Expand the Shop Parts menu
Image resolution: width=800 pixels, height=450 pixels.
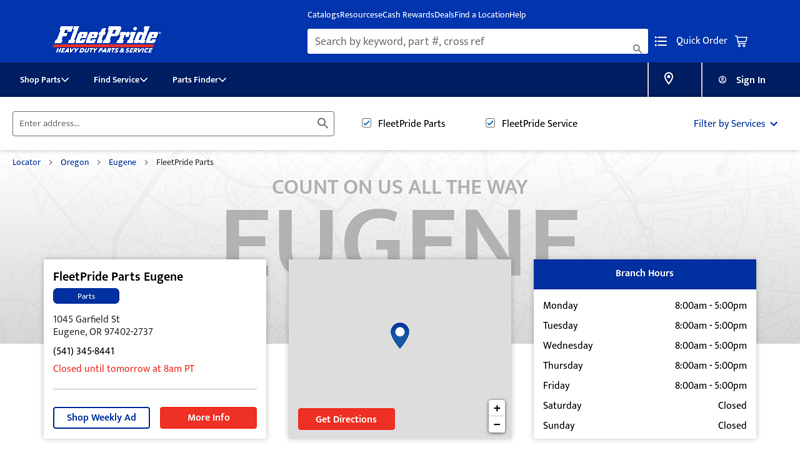pyautogui.click(x=44, y=79)
